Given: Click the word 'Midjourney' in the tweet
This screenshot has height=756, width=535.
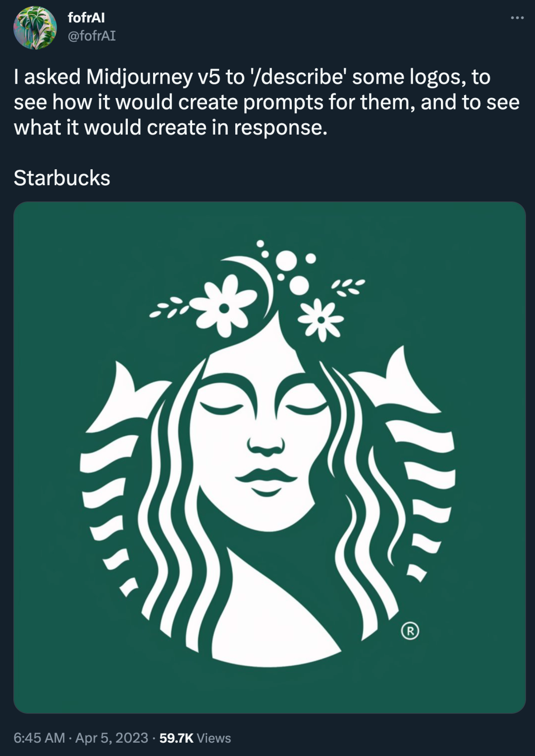Looking at the screenshot, I should click(140, 77).
